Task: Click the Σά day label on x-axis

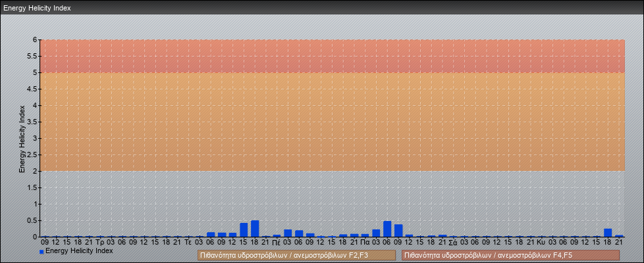Action: coord(453,242)
